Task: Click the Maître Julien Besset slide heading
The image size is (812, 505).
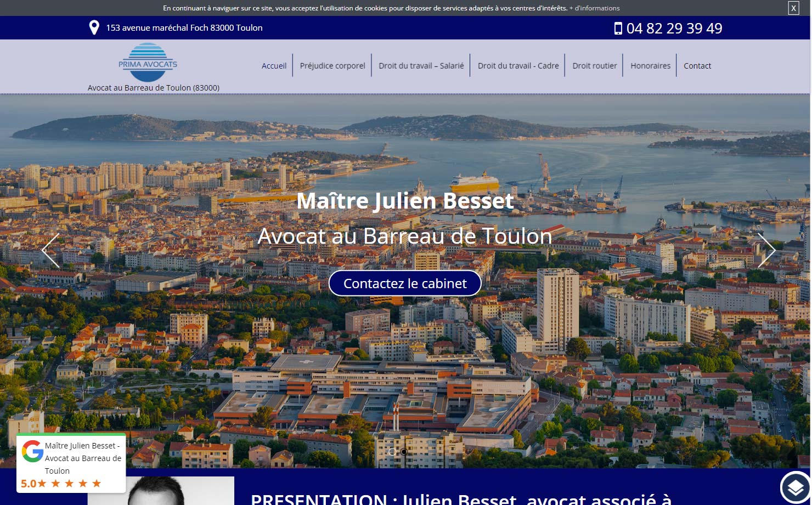Action: click(x=405, y=201)
